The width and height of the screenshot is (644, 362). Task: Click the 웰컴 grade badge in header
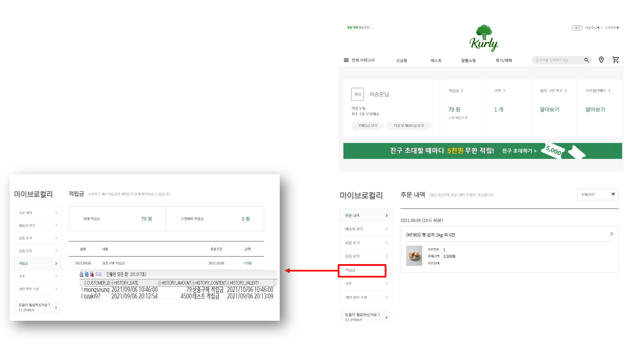[577, 28]
